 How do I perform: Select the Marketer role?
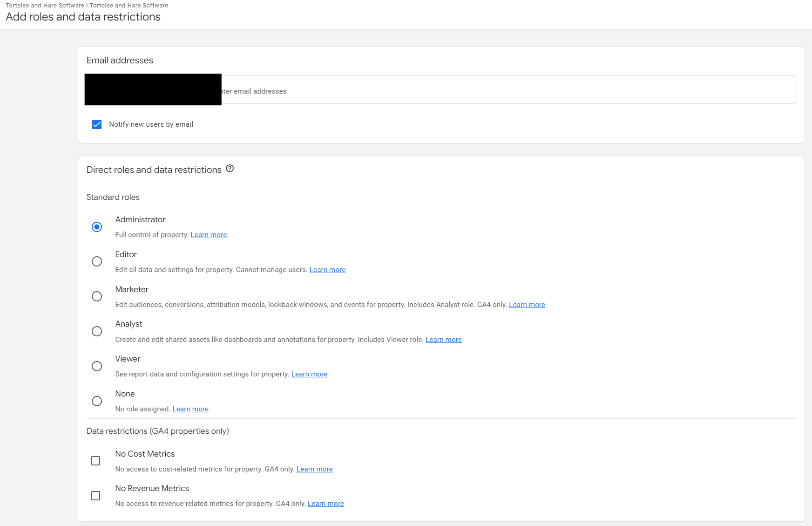tap(96, 296)
